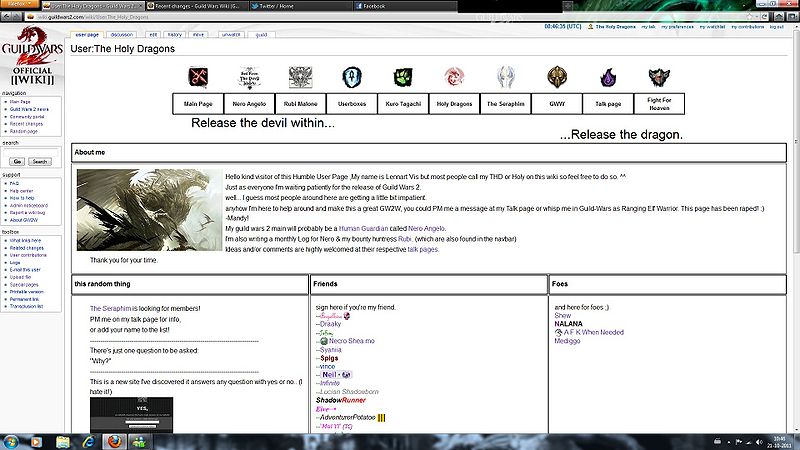
Task: Open Windows Live Messenger from taskbar
Action: [x=139, y=442]
